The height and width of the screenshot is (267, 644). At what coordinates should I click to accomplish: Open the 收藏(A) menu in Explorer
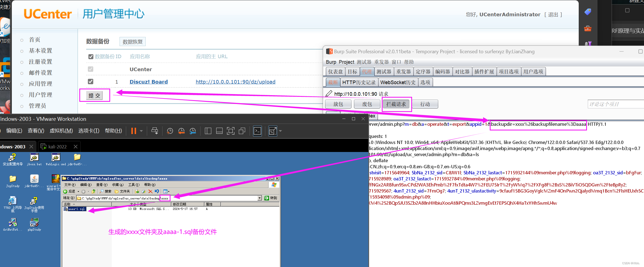(x=118, y=185)
